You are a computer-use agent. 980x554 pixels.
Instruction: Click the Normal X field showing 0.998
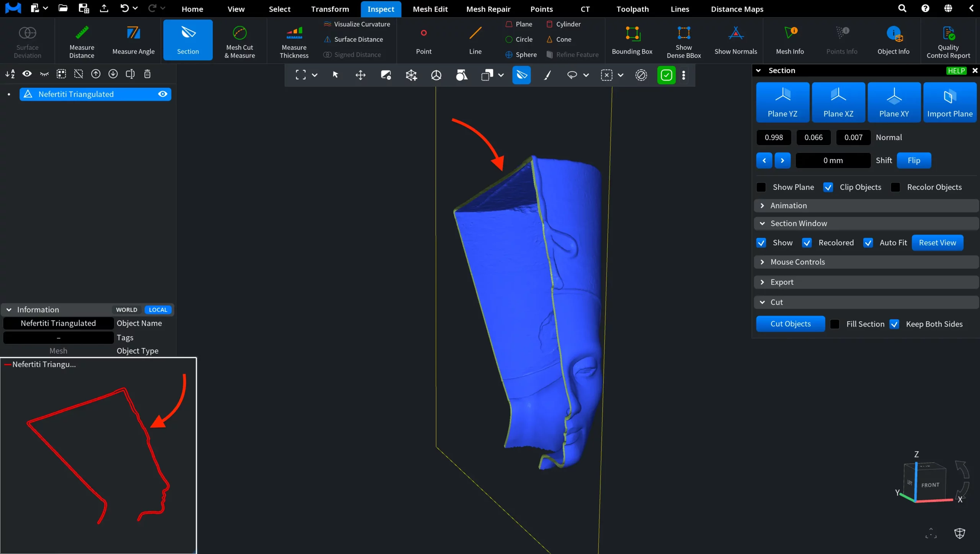point(774,137)
